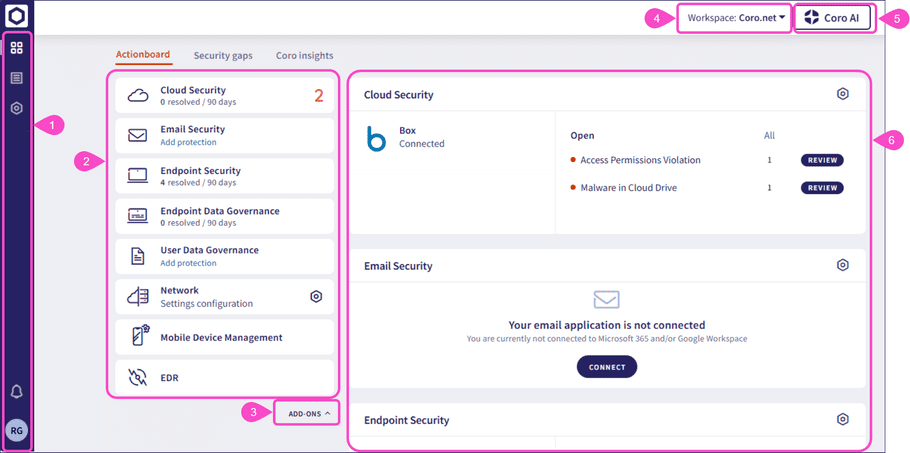910x453 pixels.
Task: Click the Email Security panel heading
Action: point(398,266)
